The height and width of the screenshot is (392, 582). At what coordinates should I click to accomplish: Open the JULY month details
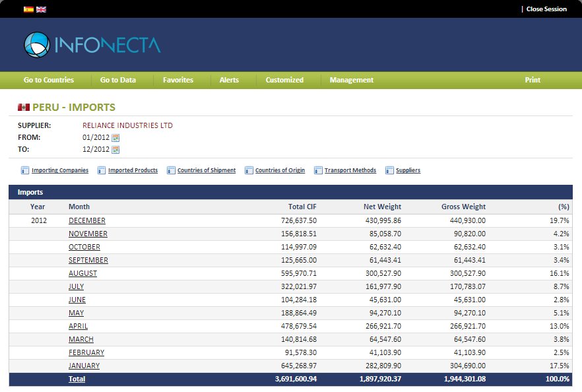point(76,286)
